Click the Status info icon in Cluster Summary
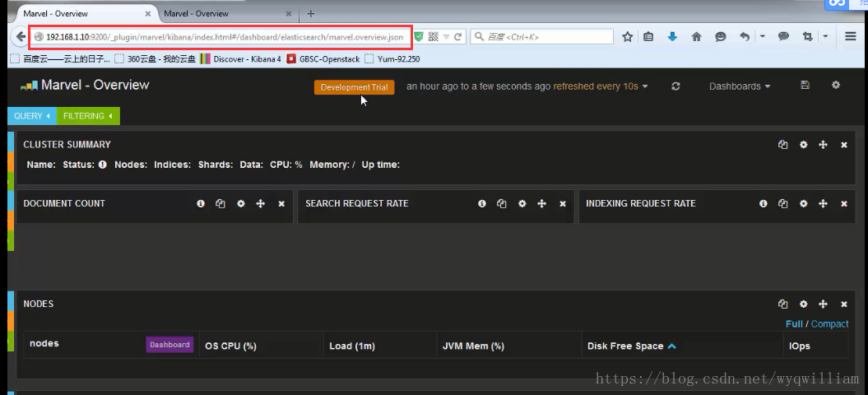The height and width of the screenshot is (395, 868). point(102,165)
